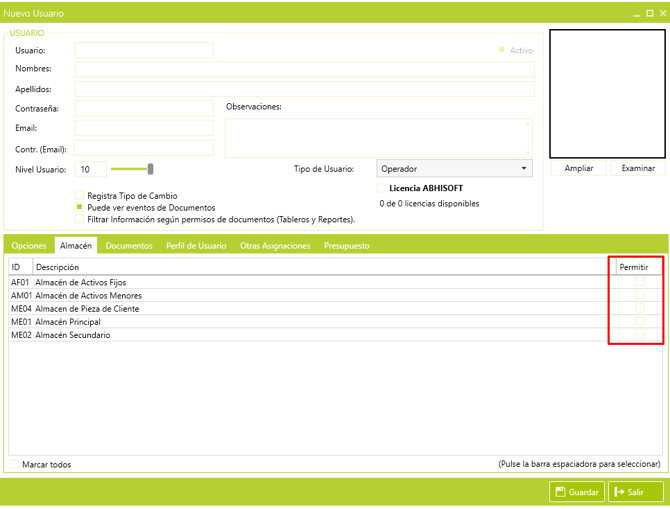The height and width of the screenshot is (509, 670).
Task: Toggle Filtrar Información según permisos checkbox
Action: click(80, 218)
